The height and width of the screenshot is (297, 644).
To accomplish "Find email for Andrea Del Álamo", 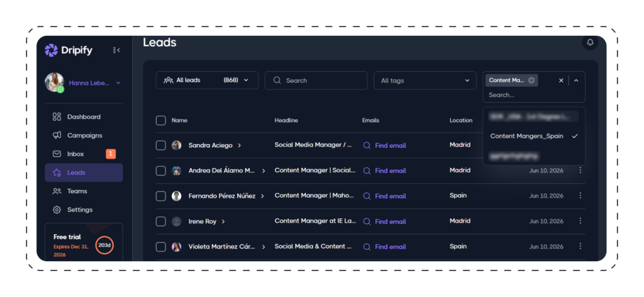I will click(x=385, y=171).
